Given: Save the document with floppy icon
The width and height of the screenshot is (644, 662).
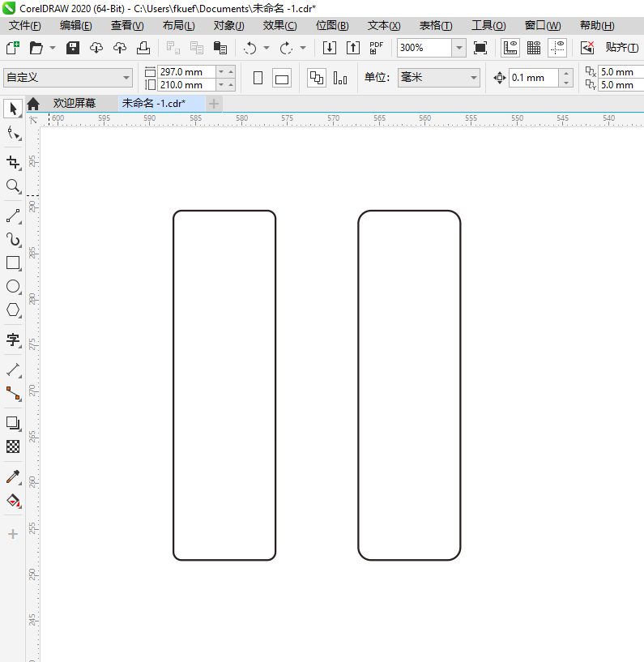Looking at the screenshot, I should point(73,48).
